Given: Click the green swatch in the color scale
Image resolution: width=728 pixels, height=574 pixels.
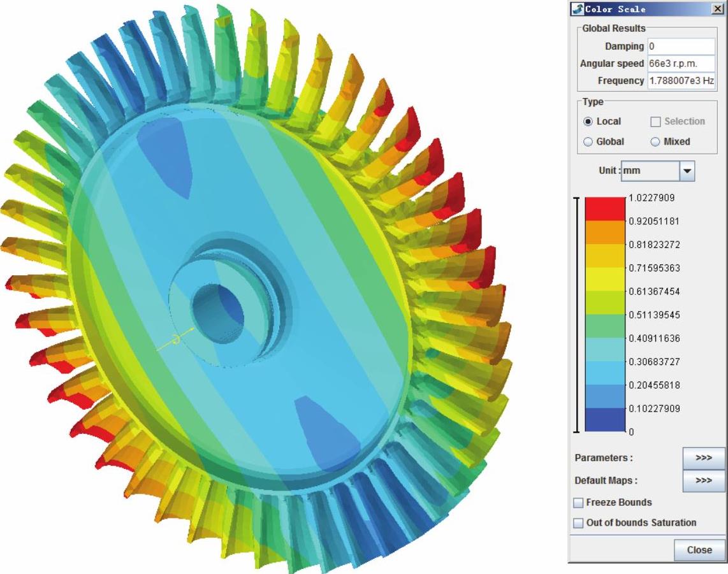Looking at the screenshot, I should (x=605, y=326).
